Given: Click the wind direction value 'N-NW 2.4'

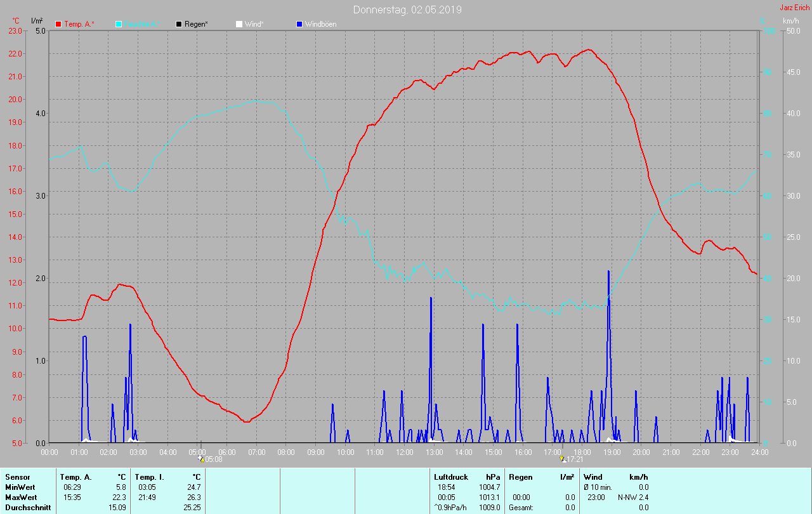Looking at the screenshot, I should 633,498.
